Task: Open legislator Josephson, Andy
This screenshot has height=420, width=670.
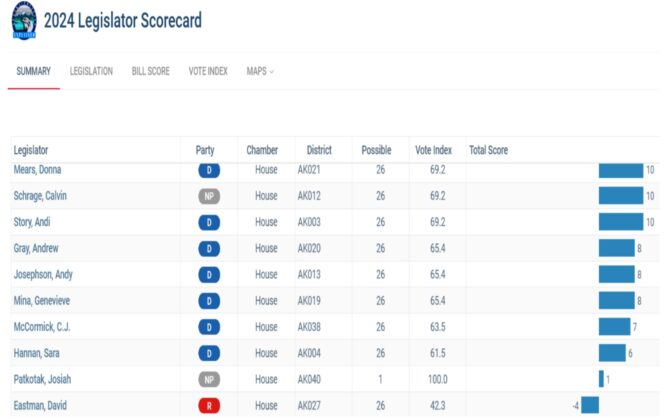Action: coord(43,274)
